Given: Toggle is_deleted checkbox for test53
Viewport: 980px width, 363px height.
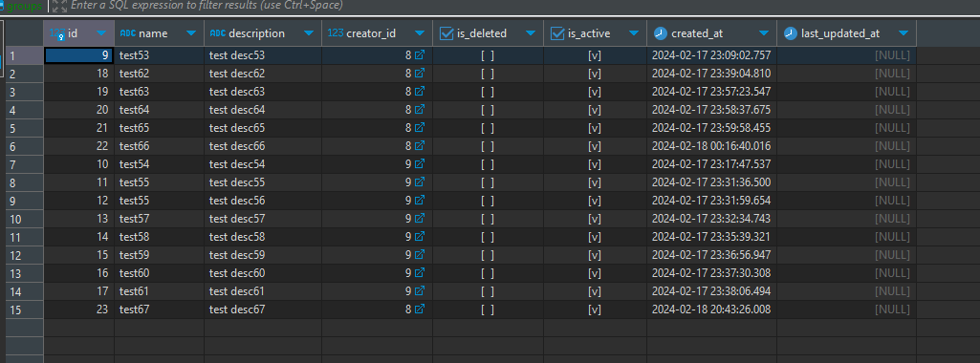Looking at the screenshot, I should point(488,55).
